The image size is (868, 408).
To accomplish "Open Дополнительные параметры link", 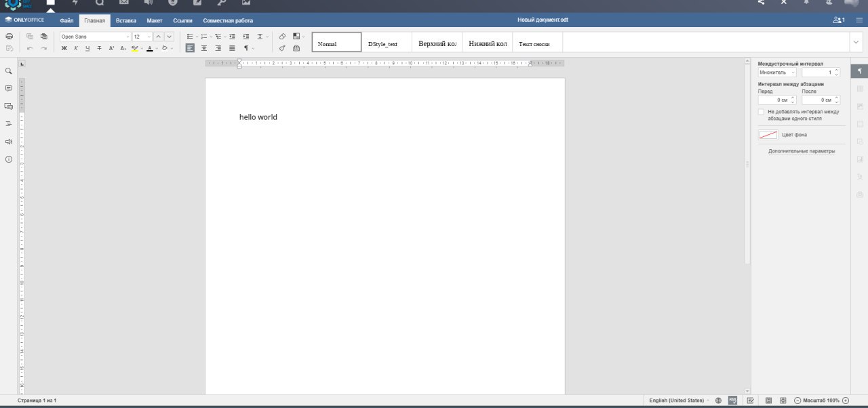I will point(802,151).
